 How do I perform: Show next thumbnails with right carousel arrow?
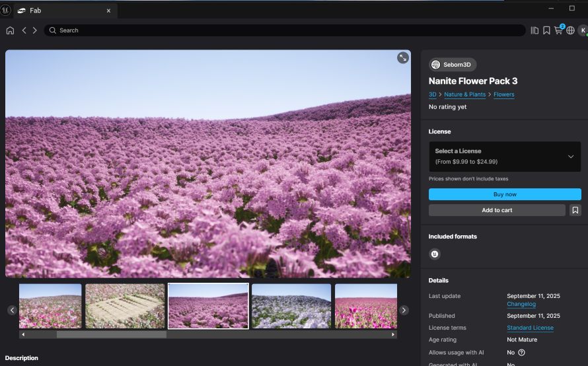point(404,310)
